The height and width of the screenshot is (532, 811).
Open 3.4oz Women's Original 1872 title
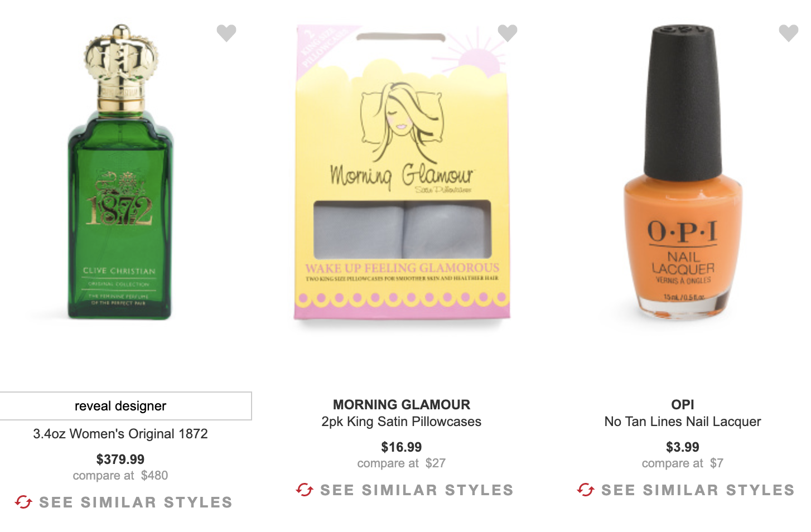120,434
